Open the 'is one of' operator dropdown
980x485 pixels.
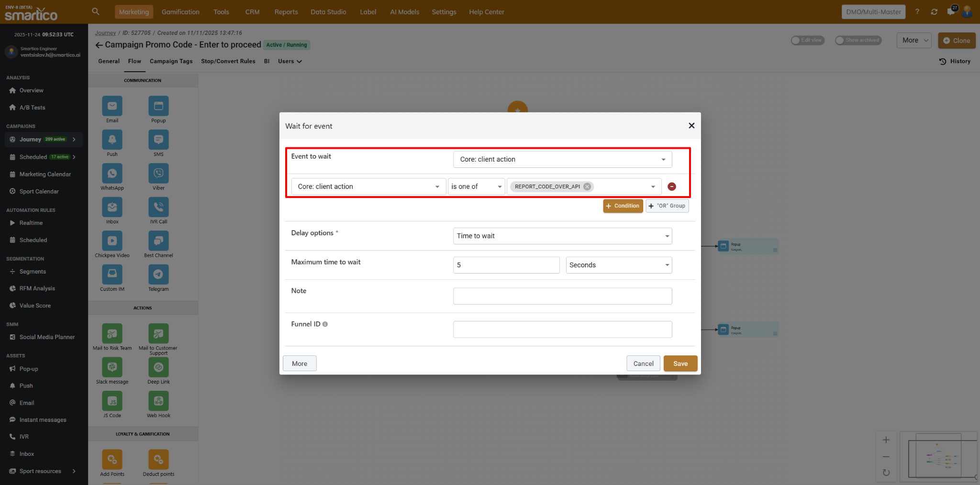[x=476, y=187]
